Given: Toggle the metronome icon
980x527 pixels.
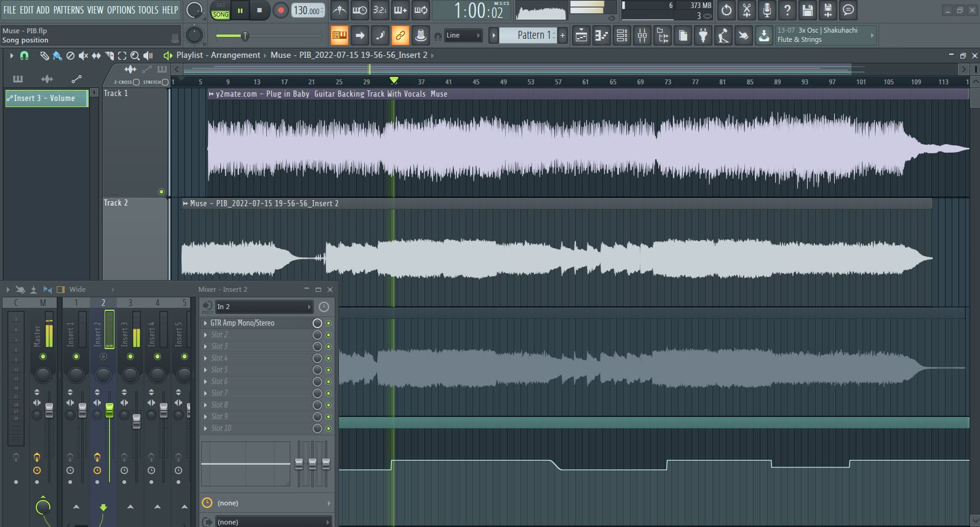Looking at the screenshot, I should pos(339,10).
